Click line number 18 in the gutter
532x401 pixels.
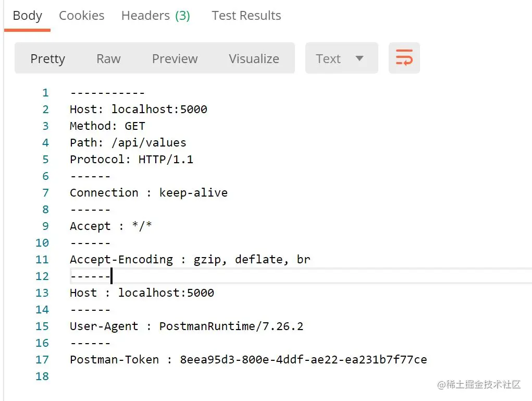click(42, 376)
